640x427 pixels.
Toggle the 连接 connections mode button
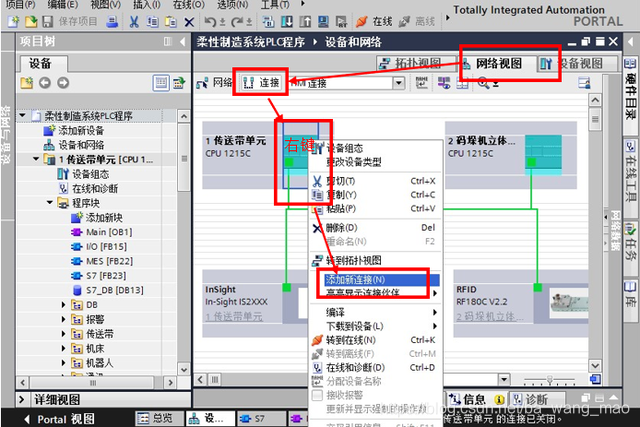click(261, 83)
